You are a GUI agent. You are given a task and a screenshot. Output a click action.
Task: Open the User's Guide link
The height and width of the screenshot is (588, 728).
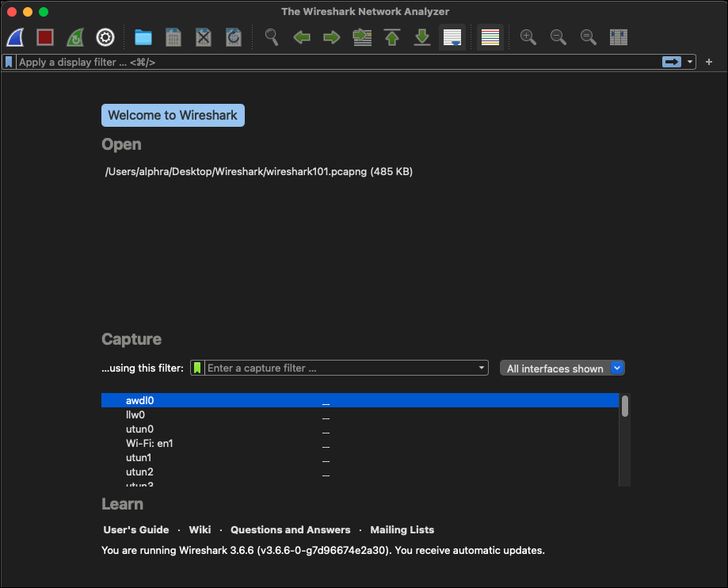tap(135, 529)
